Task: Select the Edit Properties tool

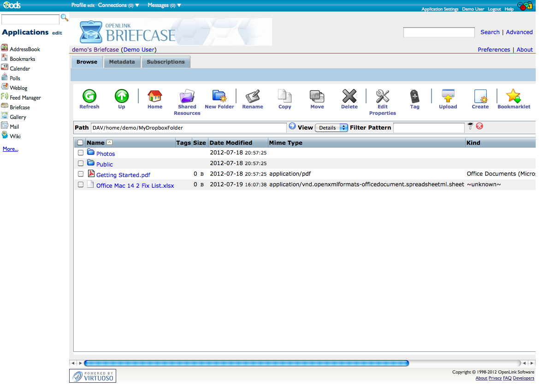Action: point(382,96)
